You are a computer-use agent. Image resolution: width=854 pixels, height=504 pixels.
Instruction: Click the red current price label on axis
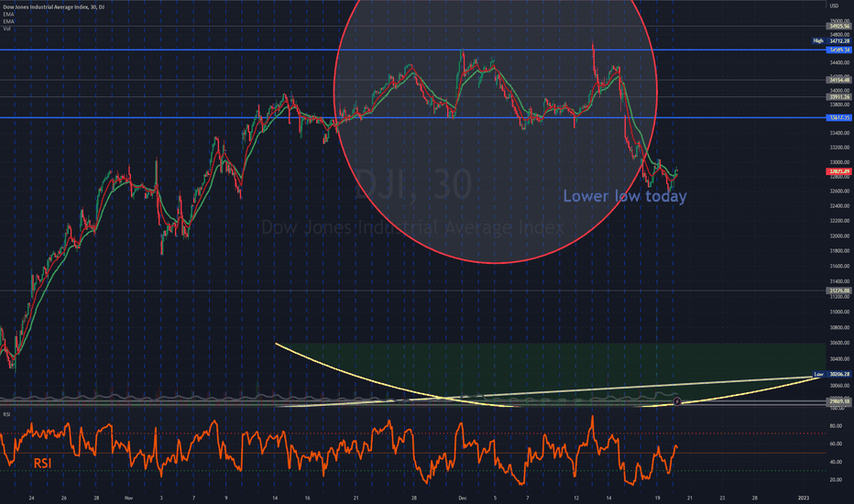tap(838, 171)
